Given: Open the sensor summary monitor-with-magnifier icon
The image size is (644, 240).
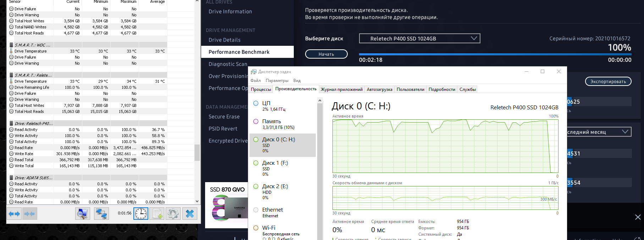Looking at the screenshot, I should point(83,214).
